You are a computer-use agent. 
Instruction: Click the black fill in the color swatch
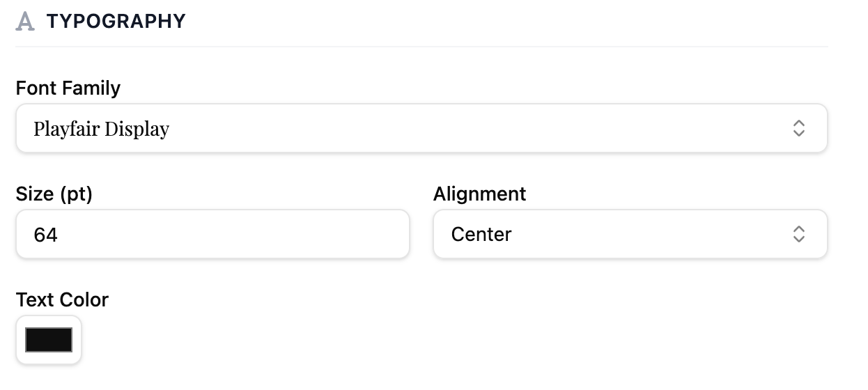[49, 340]
